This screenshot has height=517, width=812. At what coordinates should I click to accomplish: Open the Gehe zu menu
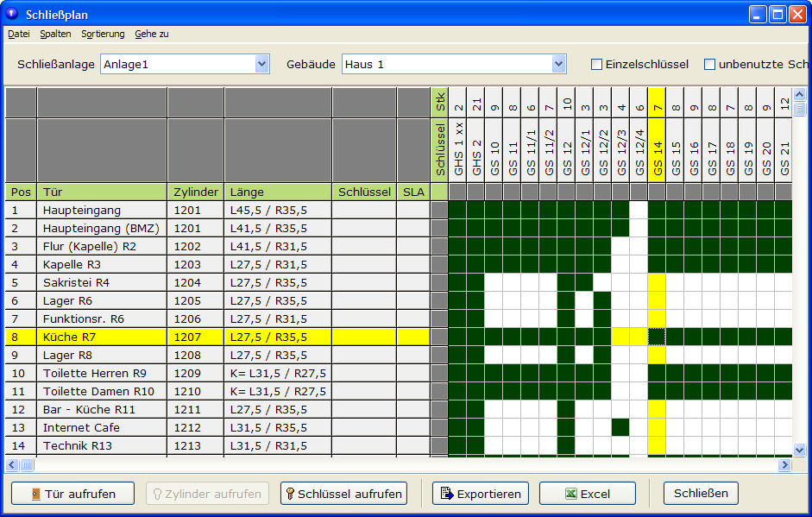click(152, 34)
